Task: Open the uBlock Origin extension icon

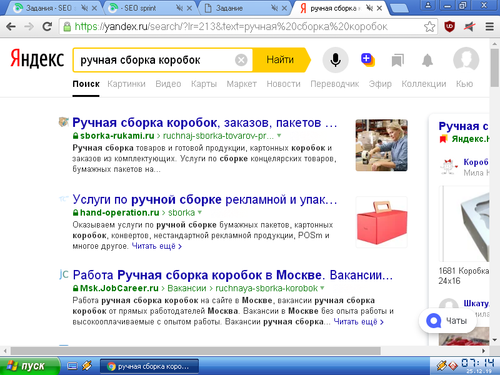Action: click(x=450, y=26)
